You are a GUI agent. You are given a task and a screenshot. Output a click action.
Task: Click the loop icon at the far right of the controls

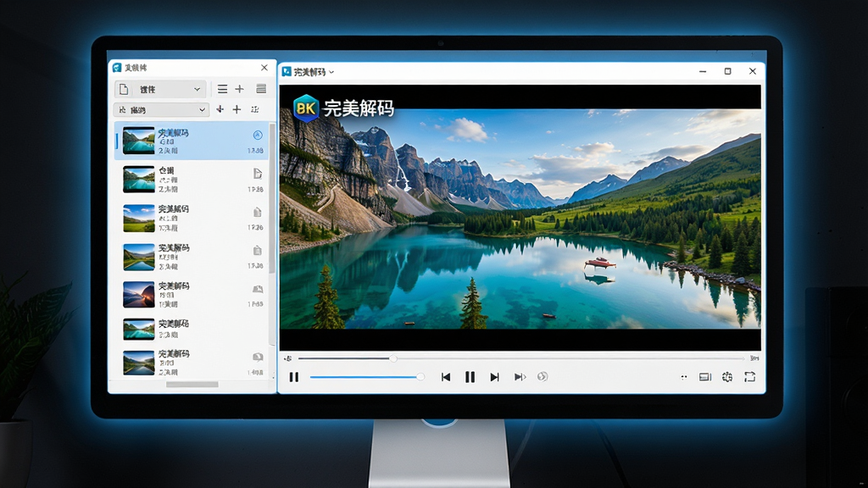[749, 377]
